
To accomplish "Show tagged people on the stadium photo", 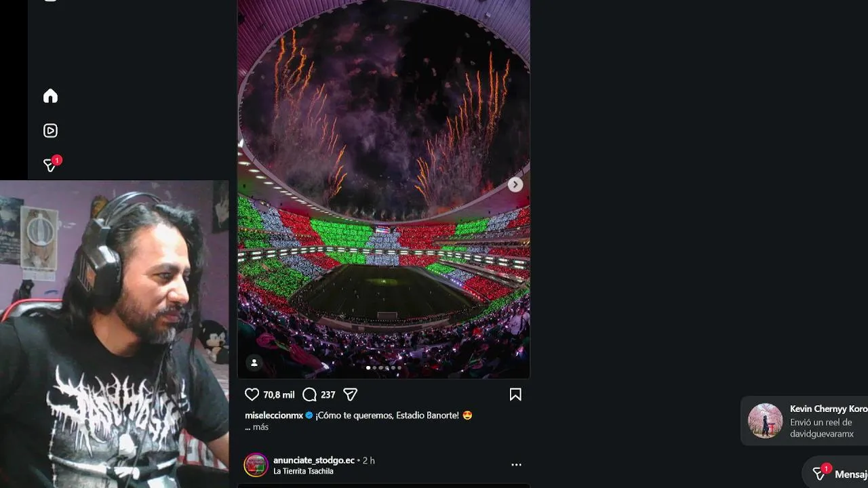I will (x=254, y=363).
